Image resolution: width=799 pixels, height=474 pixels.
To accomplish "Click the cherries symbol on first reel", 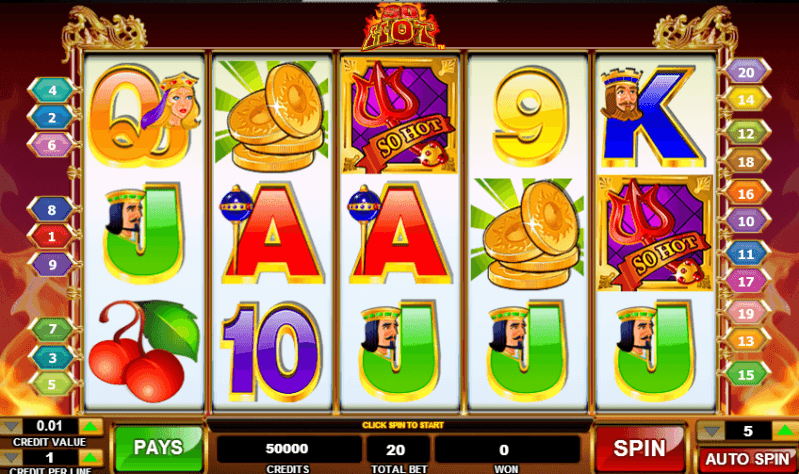I will click(144, 349).
